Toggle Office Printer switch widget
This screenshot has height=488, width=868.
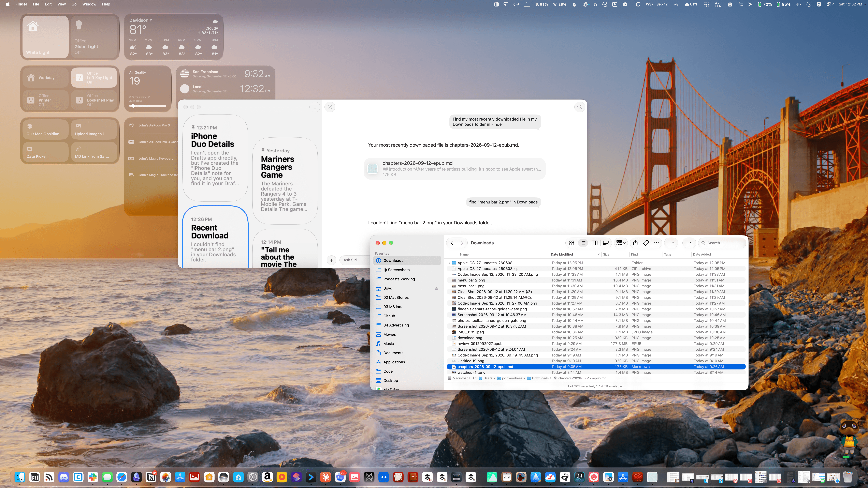pyautogui.click(x=45, y=100)
